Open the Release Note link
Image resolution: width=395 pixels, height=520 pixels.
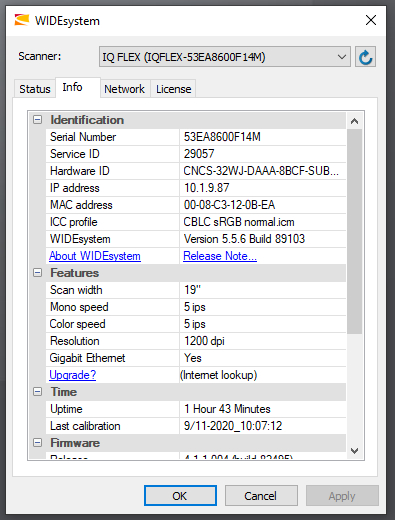[220, 256]
